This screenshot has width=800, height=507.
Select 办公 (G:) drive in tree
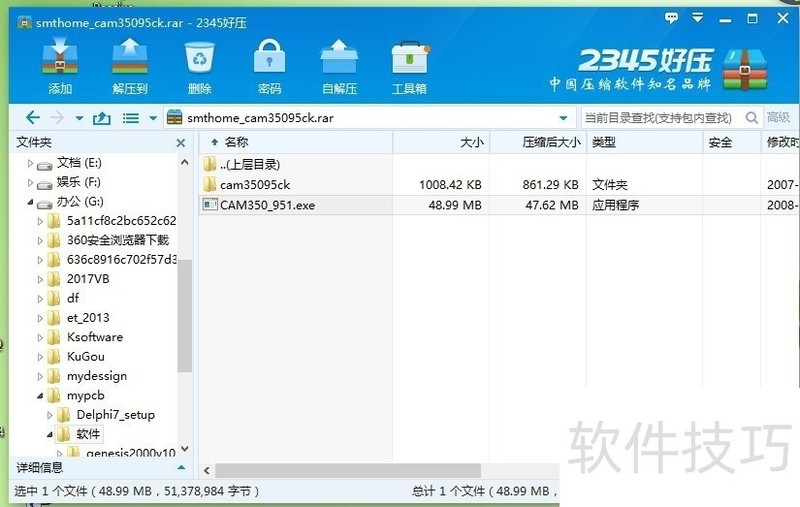pyautogui.click(x=80, y=201)
